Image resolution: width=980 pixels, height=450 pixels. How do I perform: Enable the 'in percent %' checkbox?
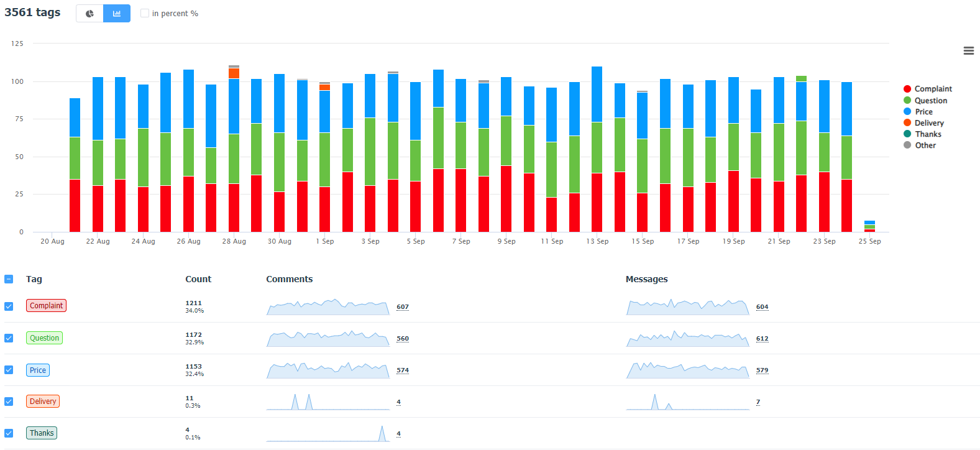click(x=145, y=13)
